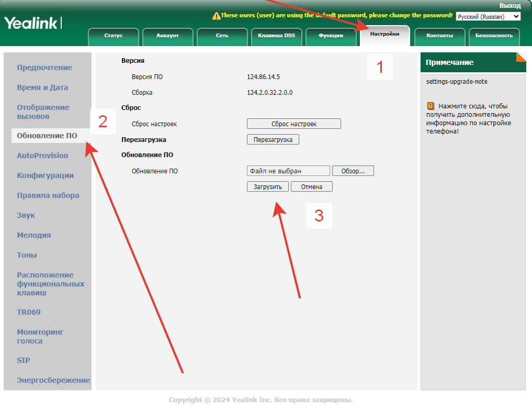The width and height of the screenshot is (532, 409).
Task: Open Предпочтение in the sidebar
Action: [x=44, y=68]
